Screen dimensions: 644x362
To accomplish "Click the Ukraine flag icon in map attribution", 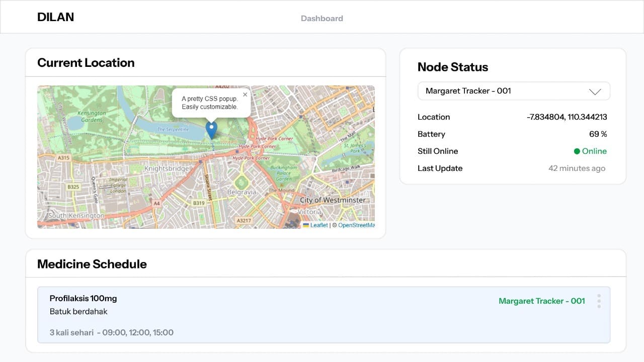I will click(x=306, y=225).
